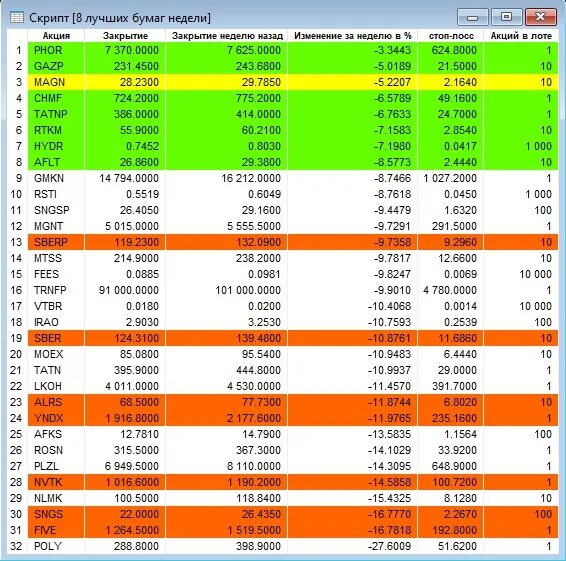Click row number 32

(x=17, y=546)
